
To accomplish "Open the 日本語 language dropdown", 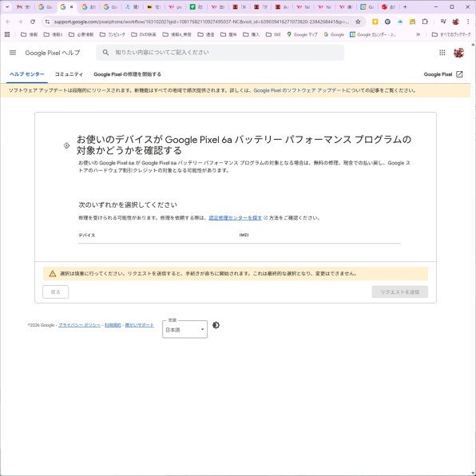I will [184, 329].
